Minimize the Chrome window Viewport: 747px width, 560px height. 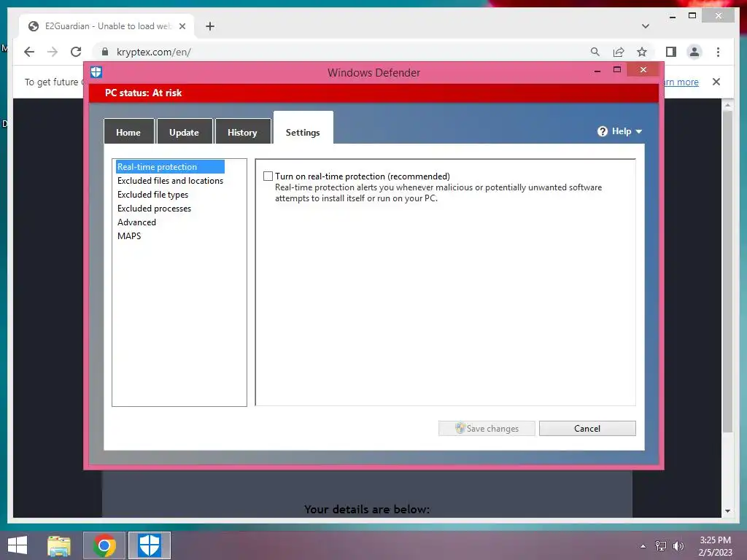coord(672,17)
